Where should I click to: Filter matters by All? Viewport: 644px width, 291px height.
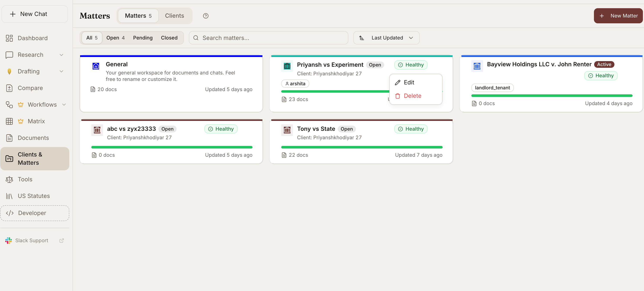[x=92, y=38]
